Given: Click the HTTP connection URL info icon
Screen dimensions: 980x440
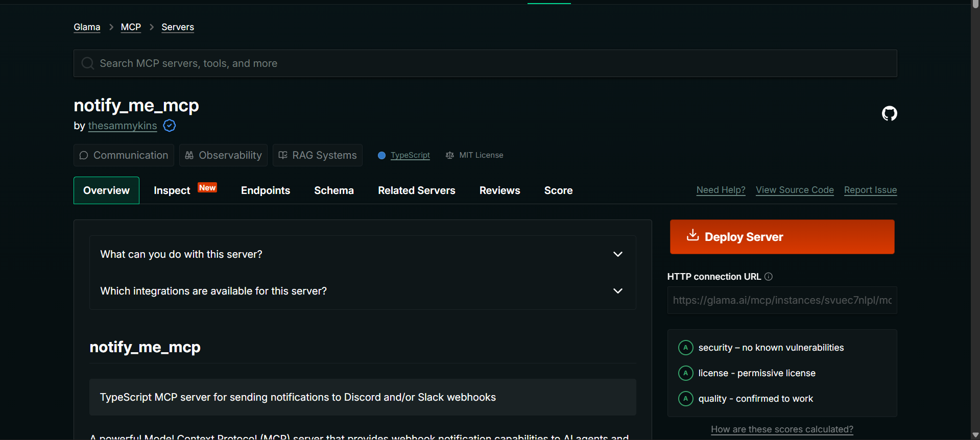Looking at the screenshot, I should click(769, 277).
